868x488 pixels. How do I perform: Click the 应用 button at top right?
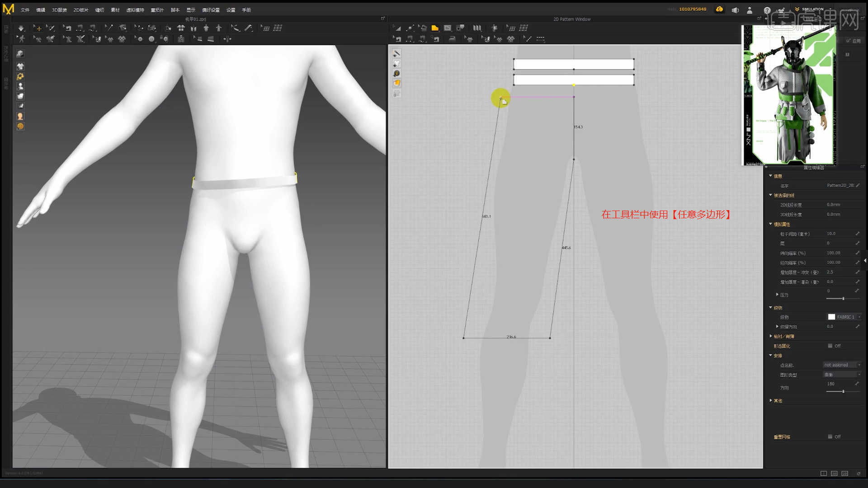coord(854,41)
